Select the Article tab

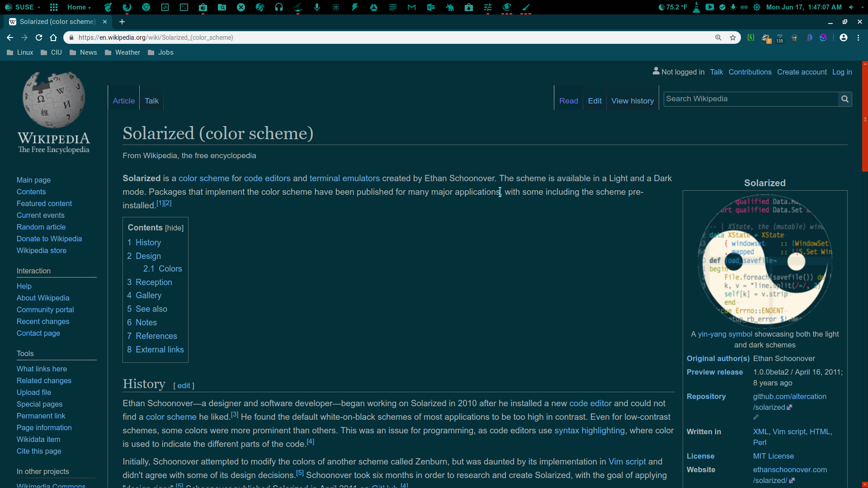[124, 101]
